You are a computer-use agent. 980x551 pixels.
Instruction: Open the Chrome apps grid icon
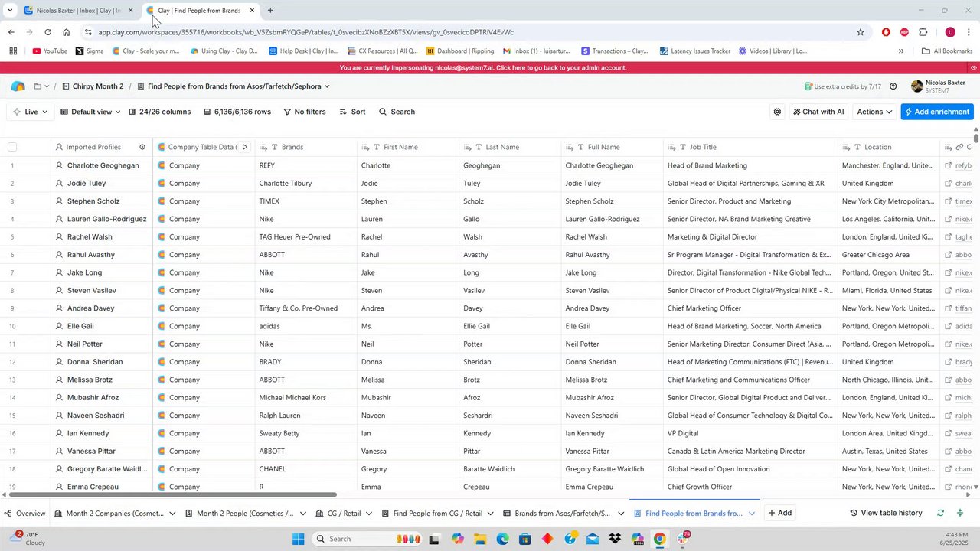coord(13,51)
